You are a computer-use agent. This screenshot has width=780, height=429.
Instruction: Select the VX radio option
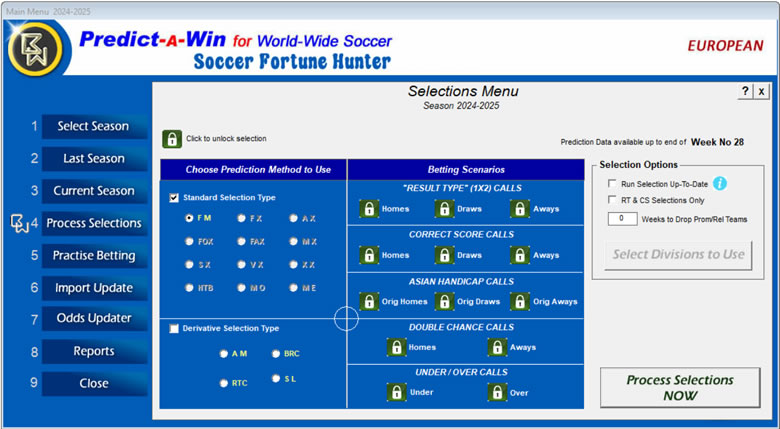[x=241, y=265]
